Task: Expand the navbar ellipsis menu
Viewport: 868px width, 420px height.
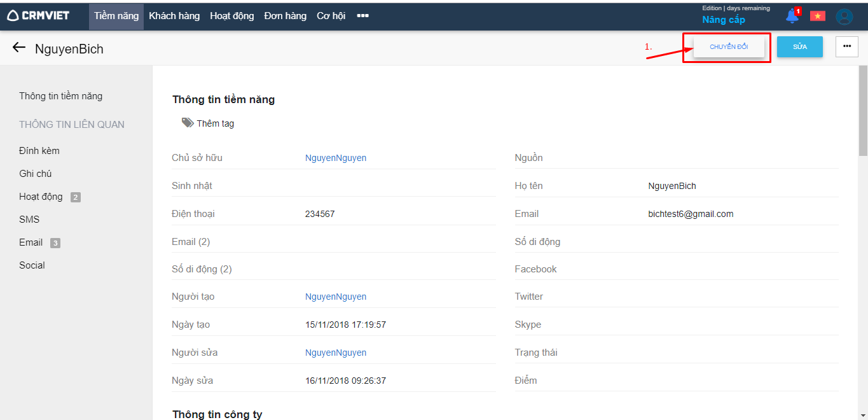Action: [x=362, y=16]
